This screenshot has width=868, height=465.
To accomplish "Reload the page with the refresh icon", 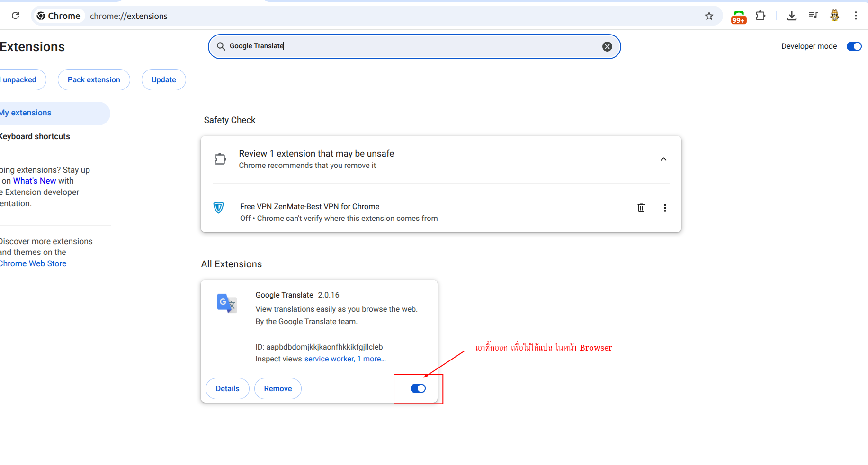I will click(x=15, y=16).
